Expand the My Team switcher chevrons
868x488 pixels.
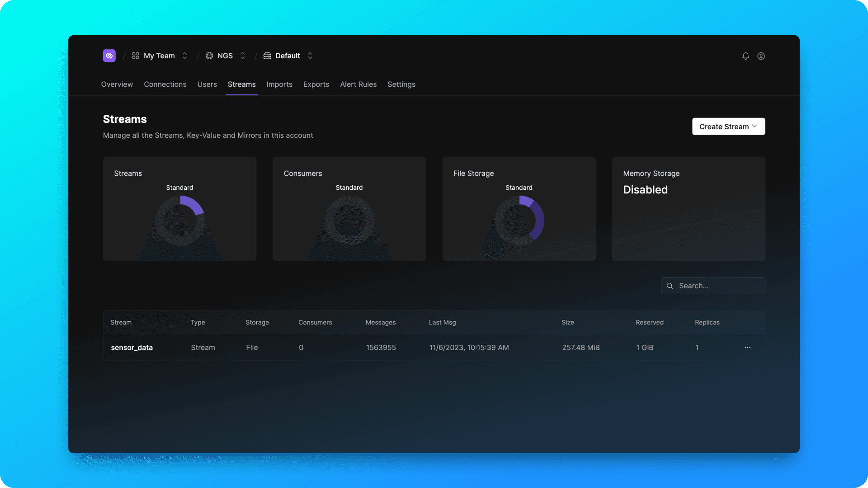point(184,56)
